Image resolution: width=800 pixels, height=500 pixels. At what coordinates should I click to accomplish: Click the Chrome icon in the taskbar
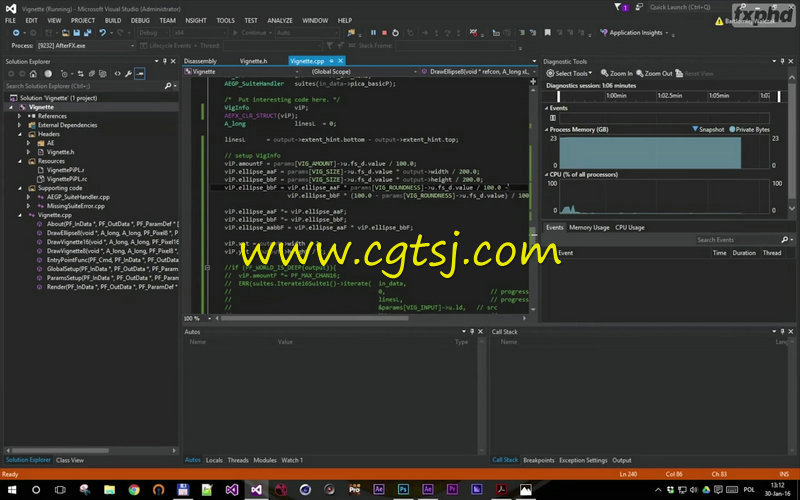[134, 490]
